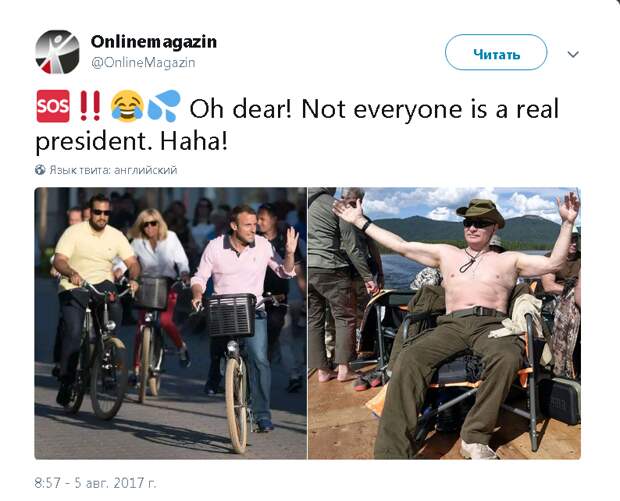Click the double exclamation mark emoji
Image resolution: width=620 pixels, height=501 pixels.
tap(90, 106)
